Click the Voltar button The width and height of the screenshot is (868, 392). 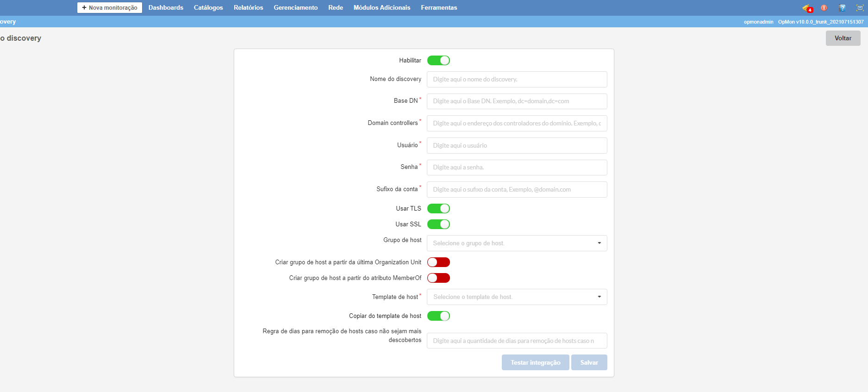click(843, 38)
